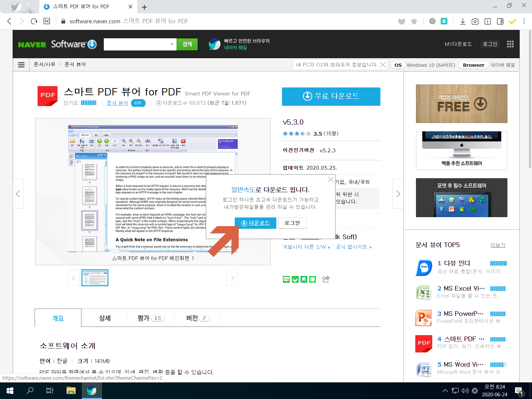The height and width of the screenshot is (399, 532).
Task: Open browser downloads with the arrow icon
Action: (x=463, y=21)
